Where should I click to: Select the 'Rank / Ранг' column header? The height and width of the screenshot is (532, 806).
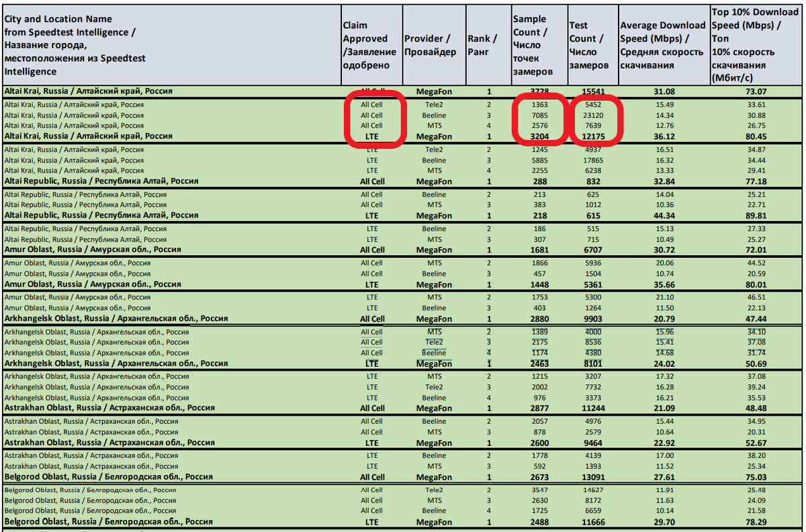[x=488, y=45]
